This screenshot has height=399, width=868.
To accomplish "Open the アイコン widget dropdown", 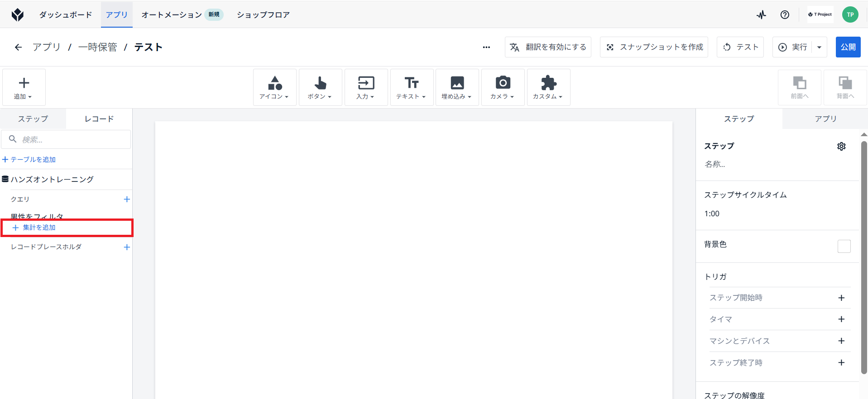I will [275, 87].
